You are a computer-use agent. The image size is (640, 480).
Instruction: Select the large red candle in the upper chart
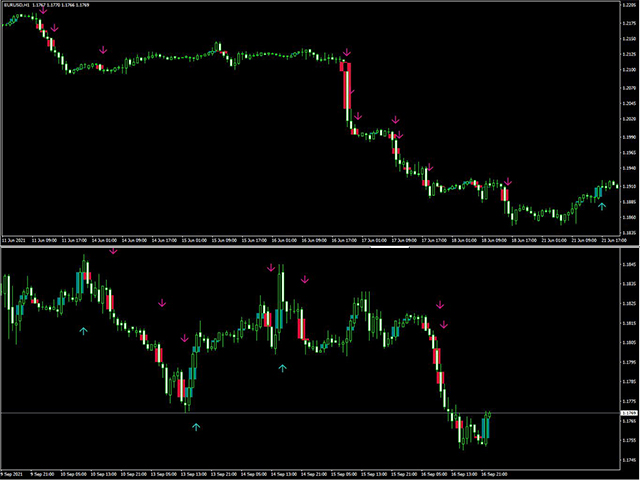(346, 85)
